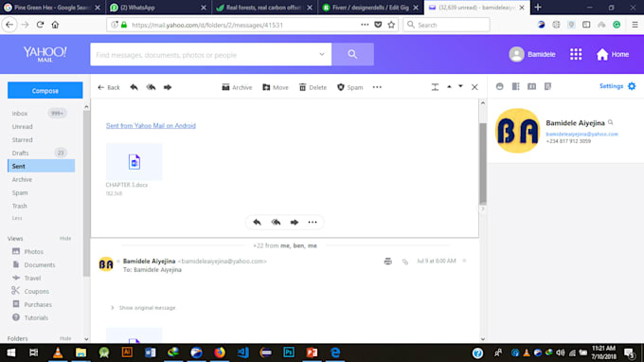Go to Yahoo Home
The height and width of the screenshot is (362, 644).
613,54
